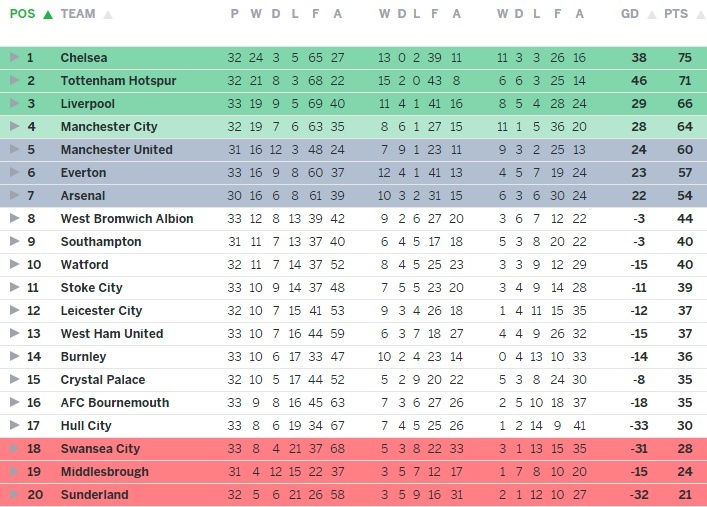Expand the Tottenham Hotspur row arrow
707x507 pixels.
point(14,81)
